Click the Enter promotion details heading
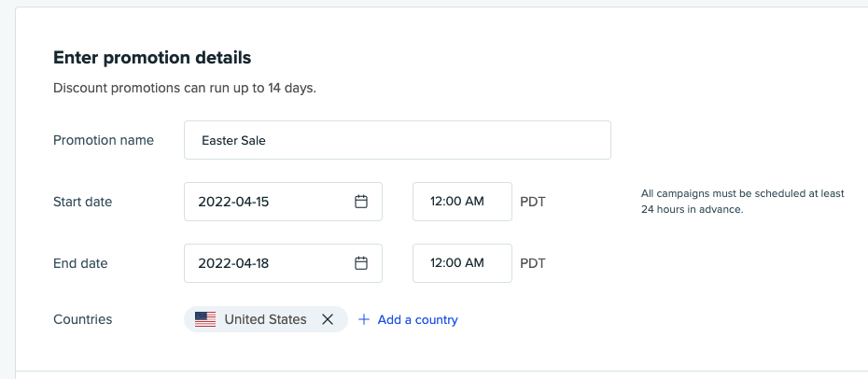Image resolution: width=868 pixels, height=379 pixels. pyautogui.click(x=152, y=58)
